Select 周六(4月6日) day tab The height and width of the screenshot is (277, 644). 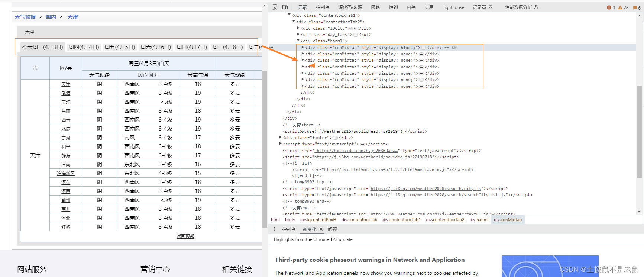pyautogui.click(x=156, y=47)
